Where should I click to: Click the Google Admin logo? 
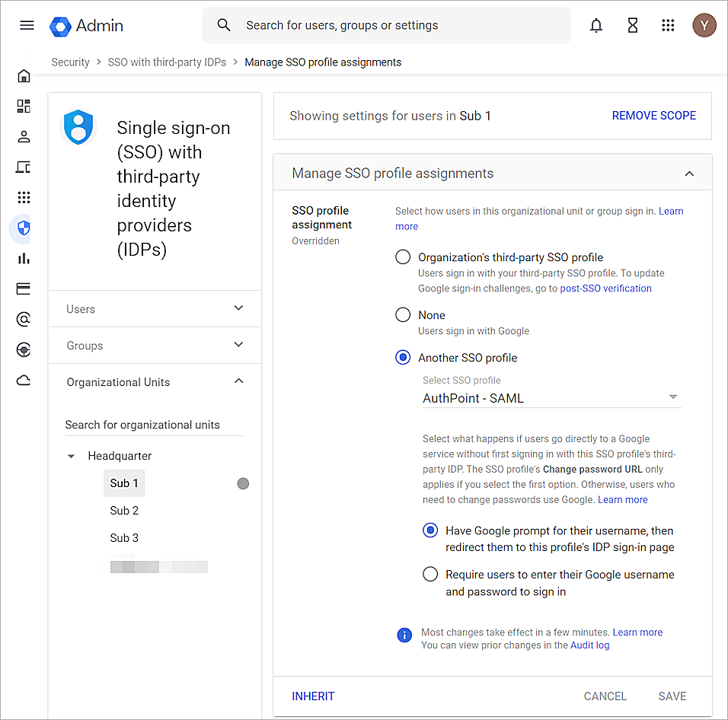(86, 26)
